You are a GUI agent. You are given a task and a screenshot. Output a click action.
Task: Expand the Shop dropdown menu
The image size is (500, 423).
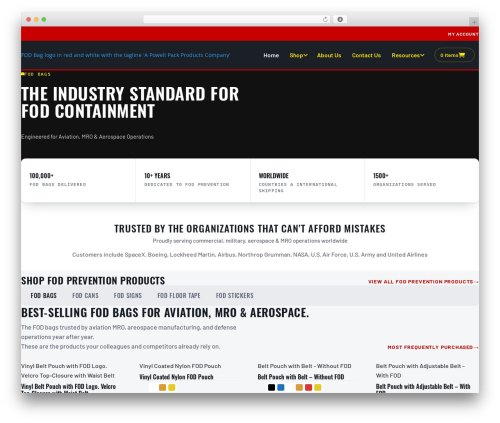click(x=298, y=55)
